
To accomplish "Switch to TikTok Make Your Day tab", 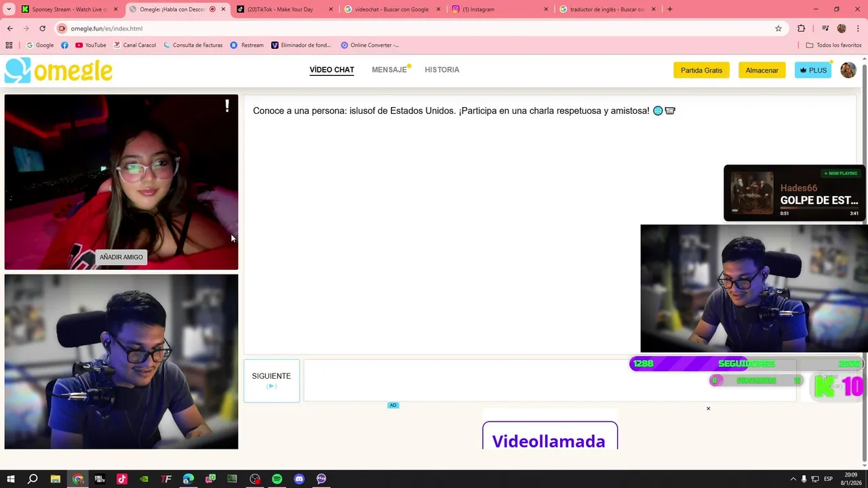I will coord(285,9).
